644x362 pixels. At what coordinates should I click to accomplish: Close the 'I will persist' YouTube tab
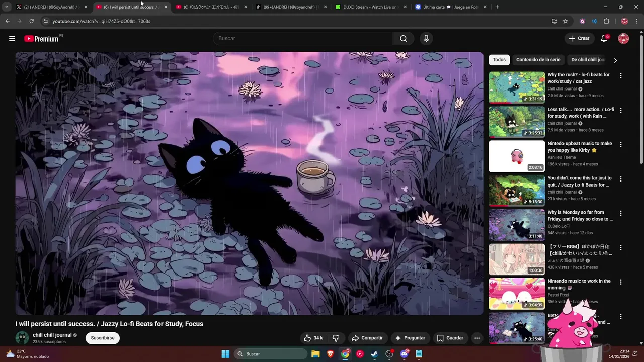166,7
